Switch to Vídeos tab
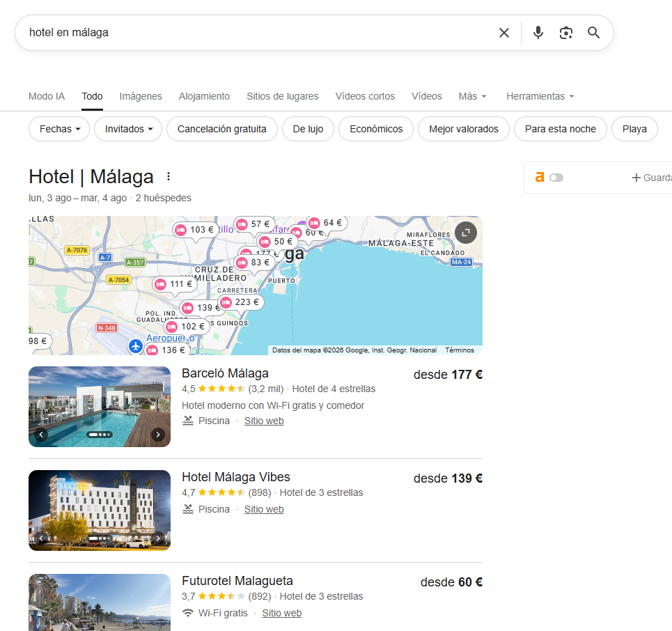The height and width of the screenshot is (631, 672). [x=427, y=96]
